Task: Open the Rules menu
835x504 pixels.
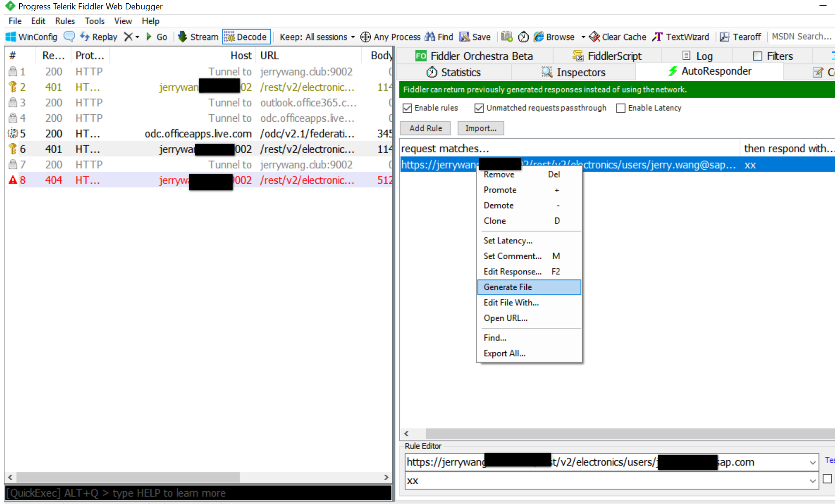Action: (65, 21)
